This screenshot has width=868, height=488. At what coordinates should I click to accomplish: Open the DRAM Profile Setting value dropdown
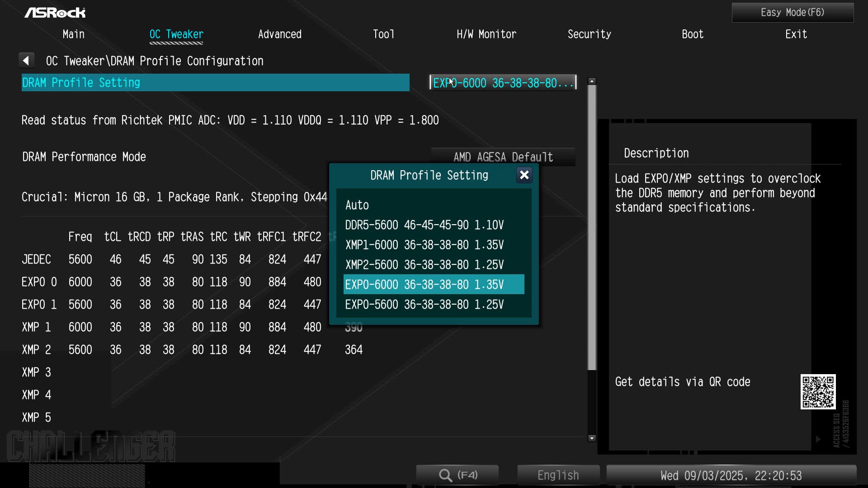pos(503,83)
